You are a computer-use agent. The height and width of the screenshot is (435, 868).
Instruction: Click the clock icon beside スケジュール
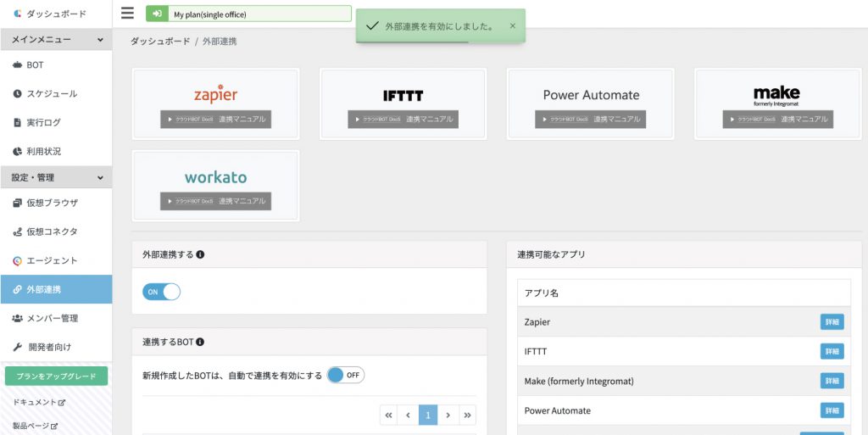[17, 94]
